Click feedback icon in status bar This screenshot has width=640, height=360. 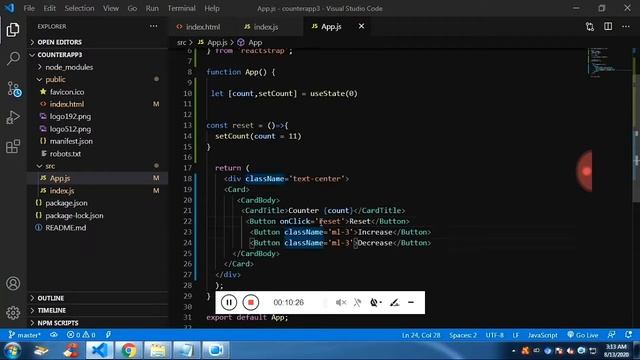[611, 335]
